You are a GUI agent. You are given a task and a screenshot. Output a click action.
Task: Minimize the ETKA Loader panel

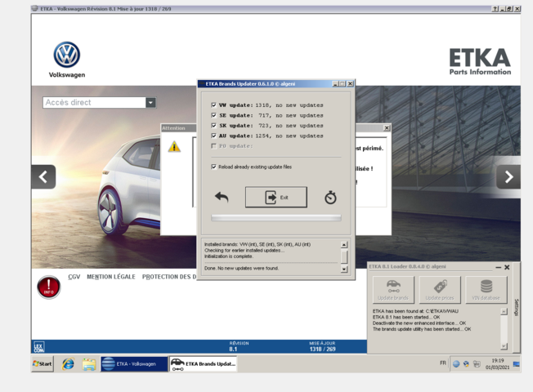pos(499,267)
